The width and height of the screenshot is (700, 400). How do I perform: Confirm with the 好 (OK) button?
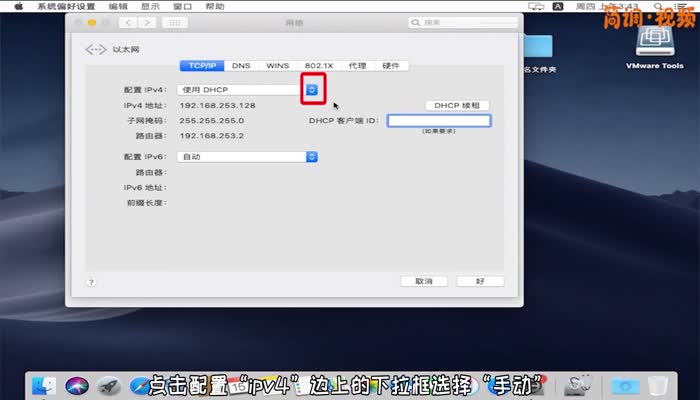point(480,282)
